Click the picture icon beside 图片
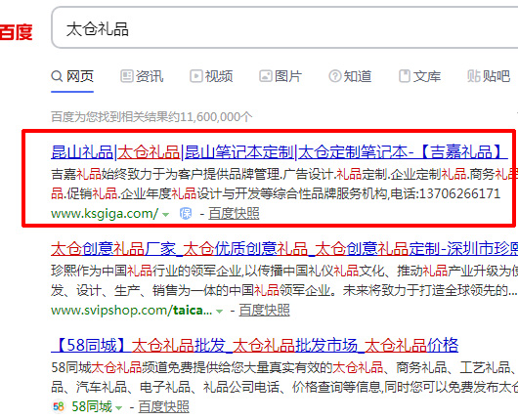 (265, 76)
